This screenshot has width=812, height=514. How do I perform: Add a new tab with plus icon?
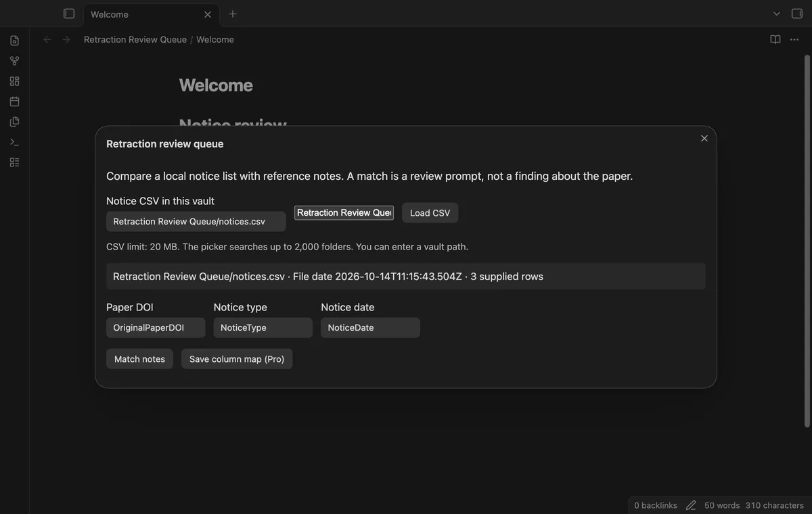tap(233, 14)
